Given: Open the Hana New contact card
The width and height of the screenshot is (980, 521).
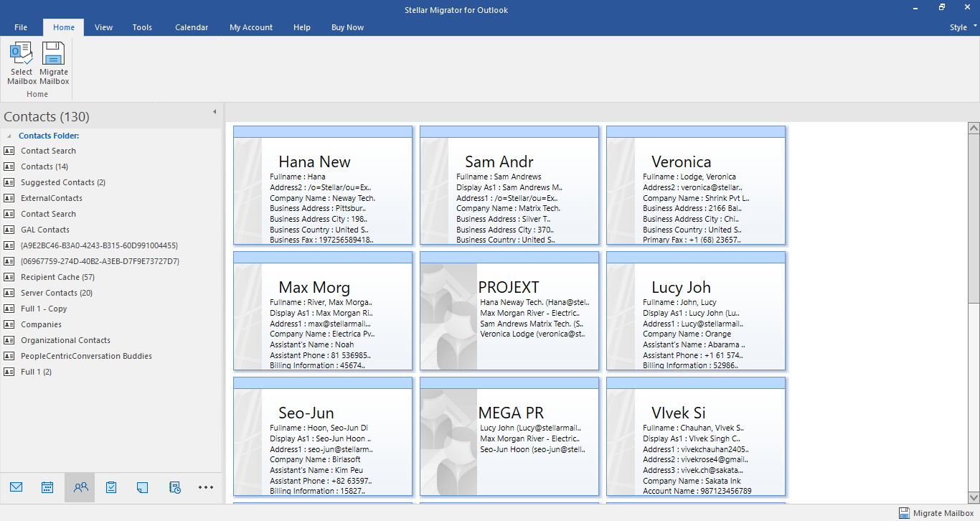Looking at the screenshot, I should 323,185.
